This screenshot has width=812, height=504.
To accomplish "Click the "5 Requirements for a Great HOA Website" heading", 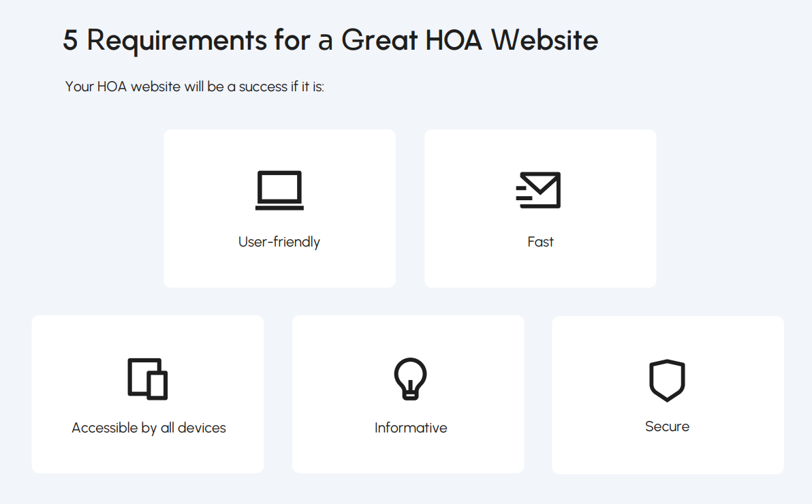I will tap(330, 40).
